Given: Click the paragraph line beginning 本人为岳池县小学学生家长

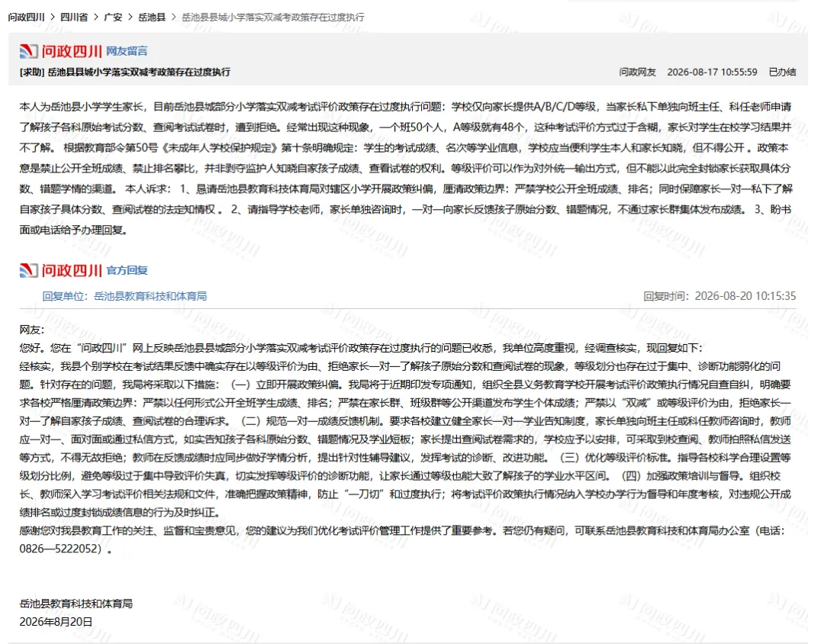Looking at the screenshot, I should (x=405, y=107).
